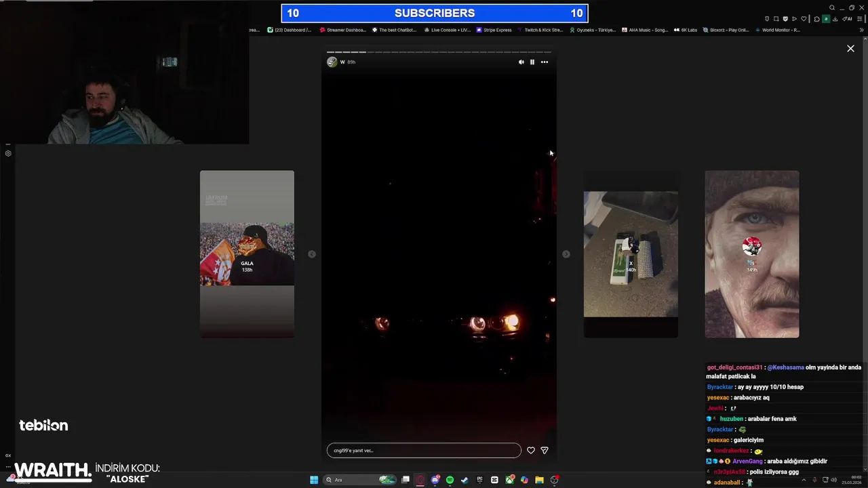Toggle the ad blocker shield icon
Image resolution: width=868 pixels, height=488 pixels.
pos(785,19)
